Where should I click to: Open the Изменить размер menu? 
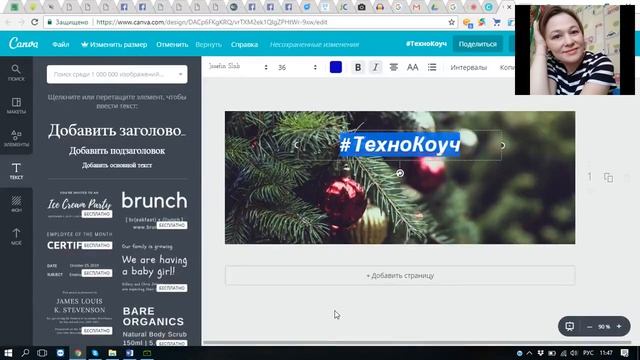[114, 44]
